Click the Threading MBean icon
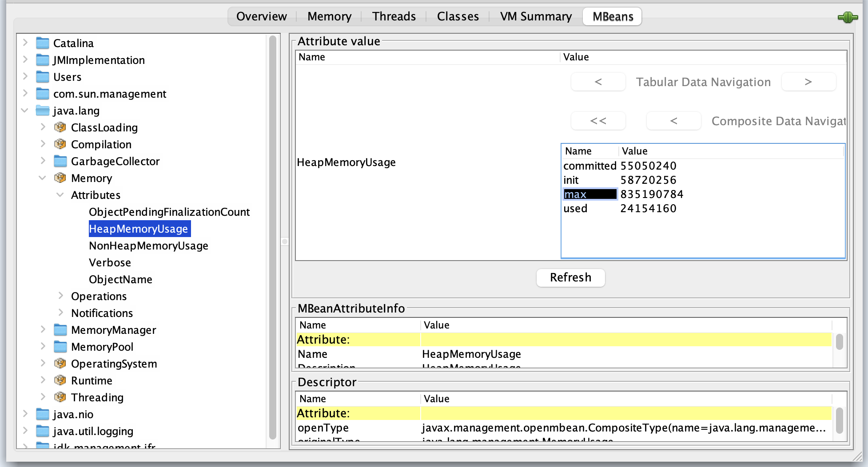The height and width of the screenshot is (467, 868). point(60,398)
